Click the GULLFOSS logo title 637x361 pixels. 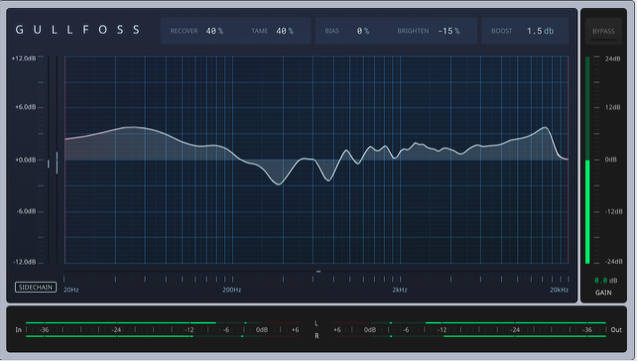(x=78, y=30)
